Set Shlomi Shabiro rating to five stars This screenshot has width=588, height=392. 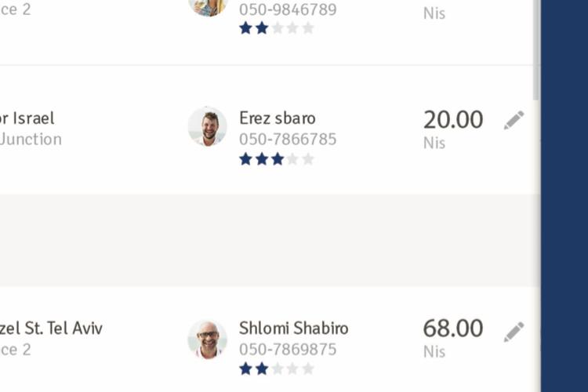308,368
